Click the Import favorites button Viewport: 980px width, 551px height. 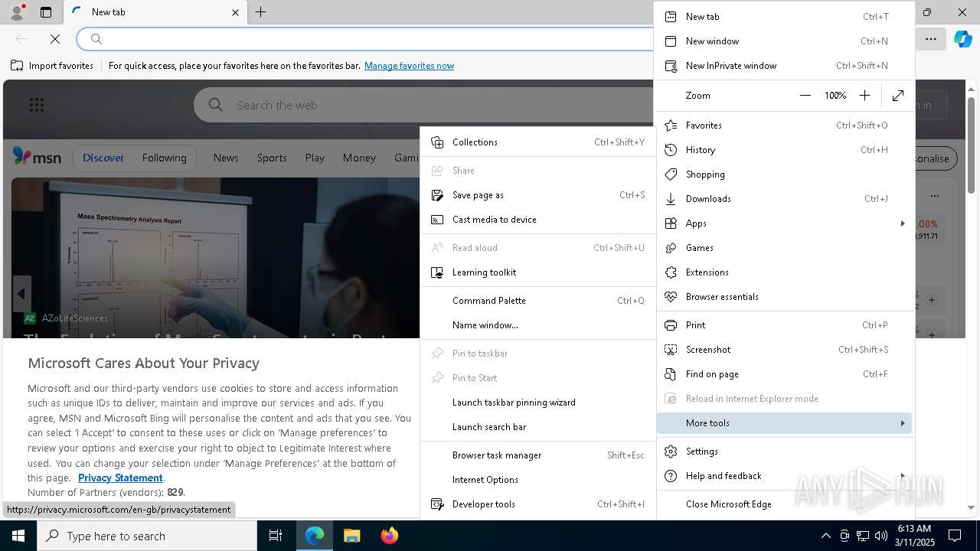coord(52,66)
